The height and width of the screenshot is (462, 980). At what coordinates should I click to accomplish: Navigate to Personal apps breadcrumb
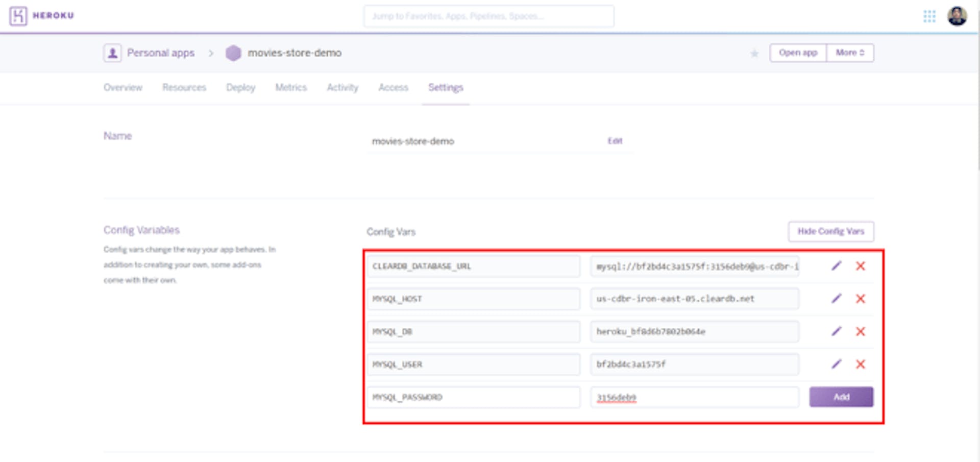[161, 53]
